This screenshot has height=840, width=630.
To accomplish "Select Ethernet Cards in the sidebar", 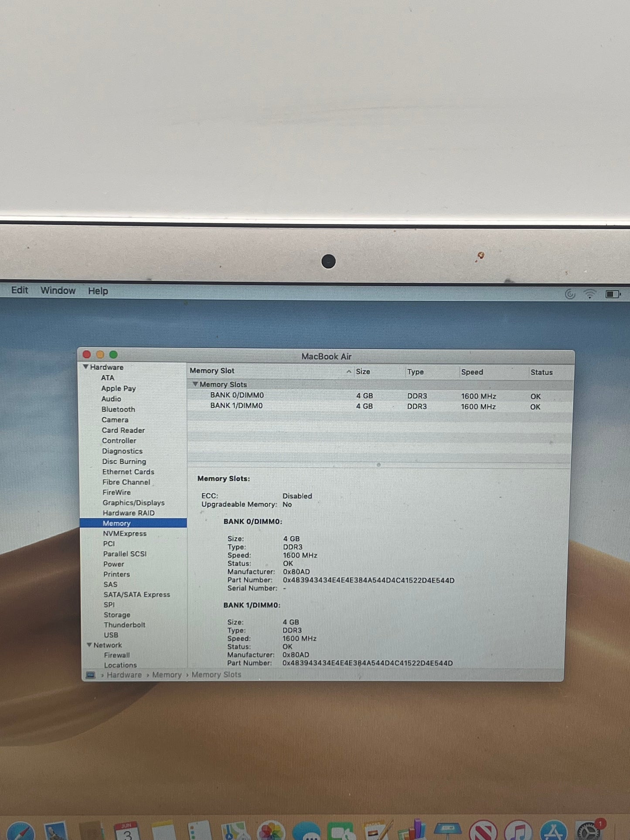I will [128, 472].
